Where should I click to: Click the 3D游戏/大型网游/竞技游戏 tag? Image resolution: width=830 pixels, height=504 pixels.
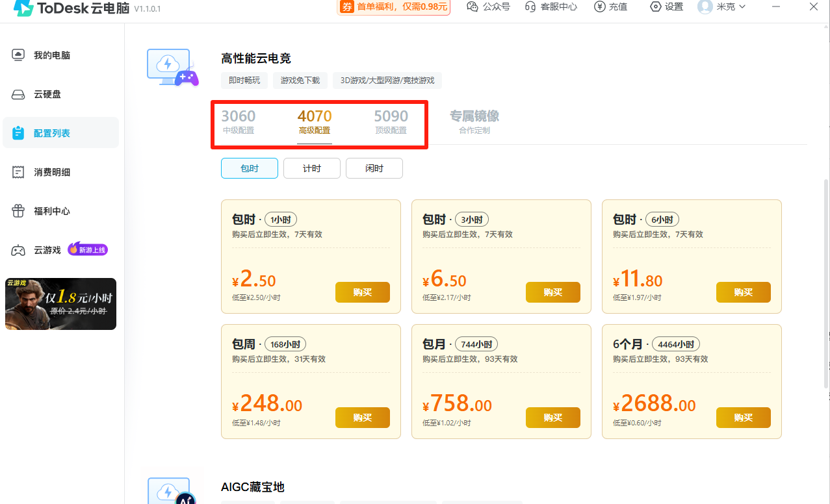point(387,81)
